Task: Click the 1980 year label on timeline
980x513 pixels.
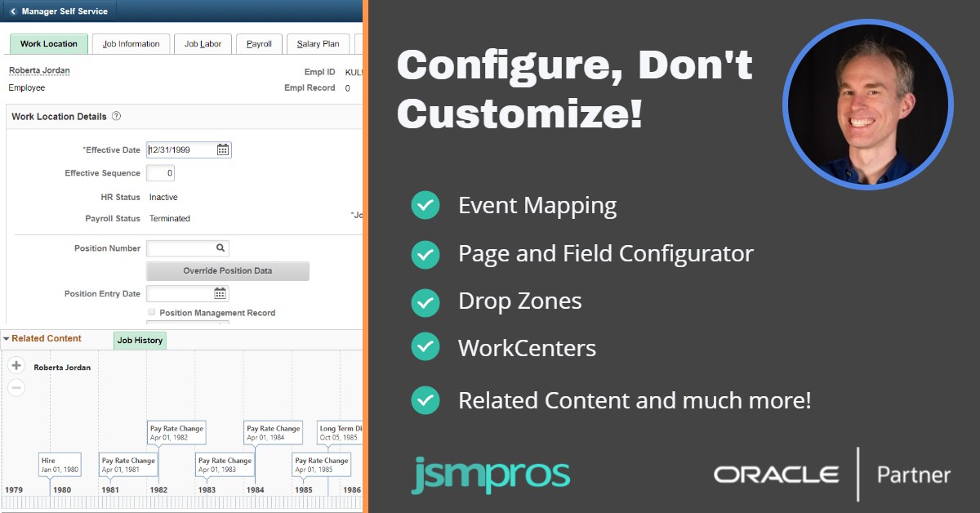Action: (62, 490)
